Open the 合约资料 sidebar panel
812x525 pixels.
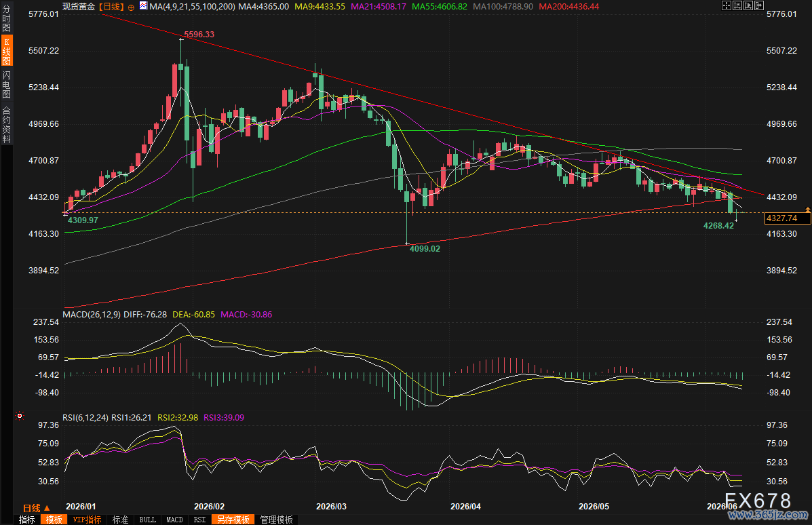(6, 124)
